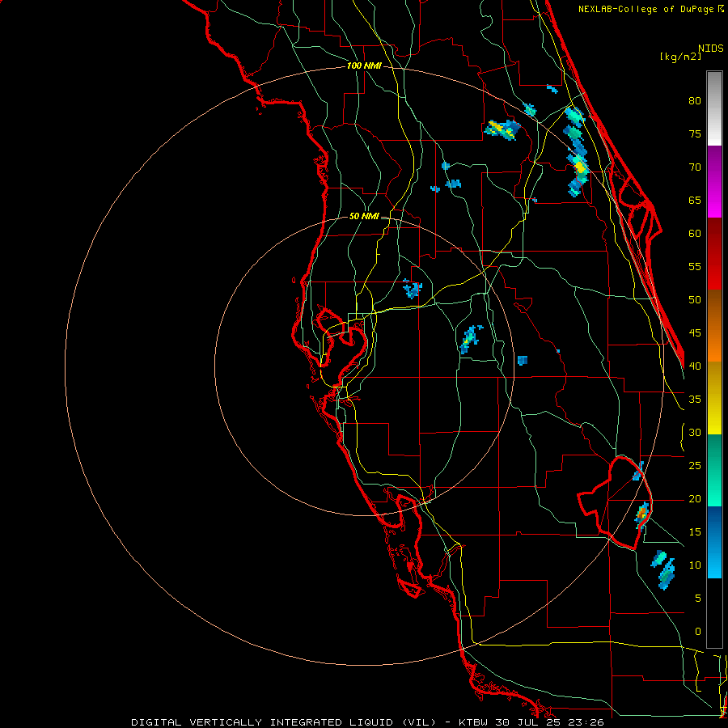Click the 23:26 timestamp in the caption
This screenshot has height=728, width=728.
585,722
